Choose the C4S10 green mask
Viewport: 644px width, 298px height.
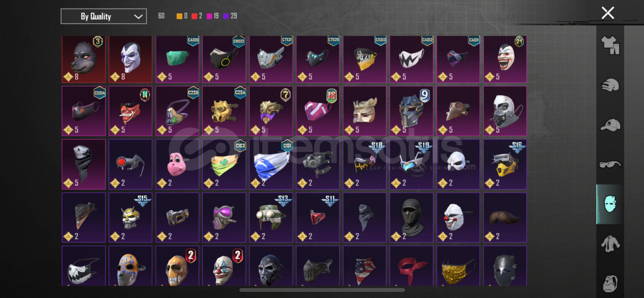[x=177, y=59]
